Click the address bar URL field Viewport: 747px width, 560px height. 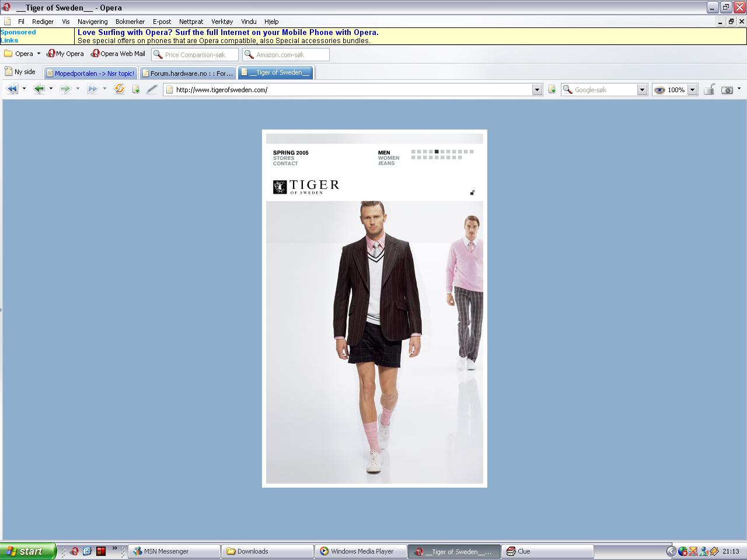point(353,90)
